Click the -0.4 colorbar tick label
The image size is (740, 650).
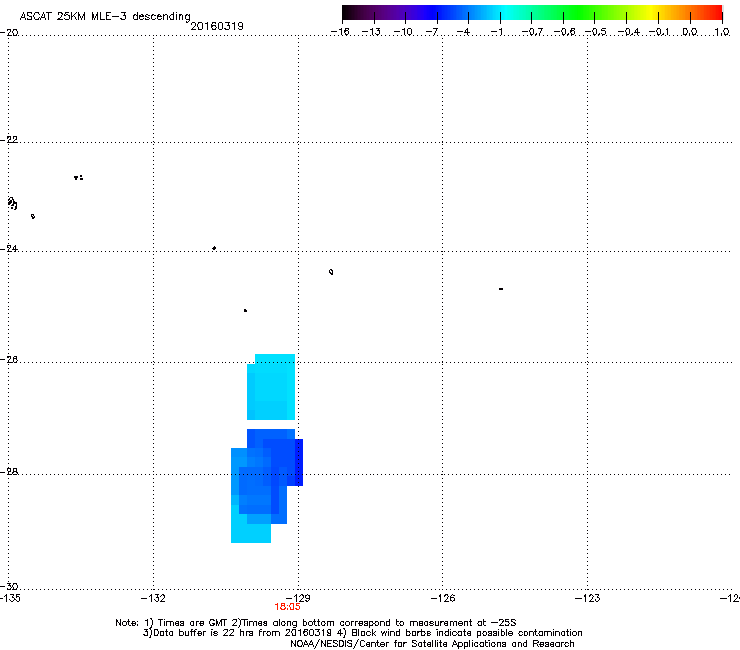point(629,32)
